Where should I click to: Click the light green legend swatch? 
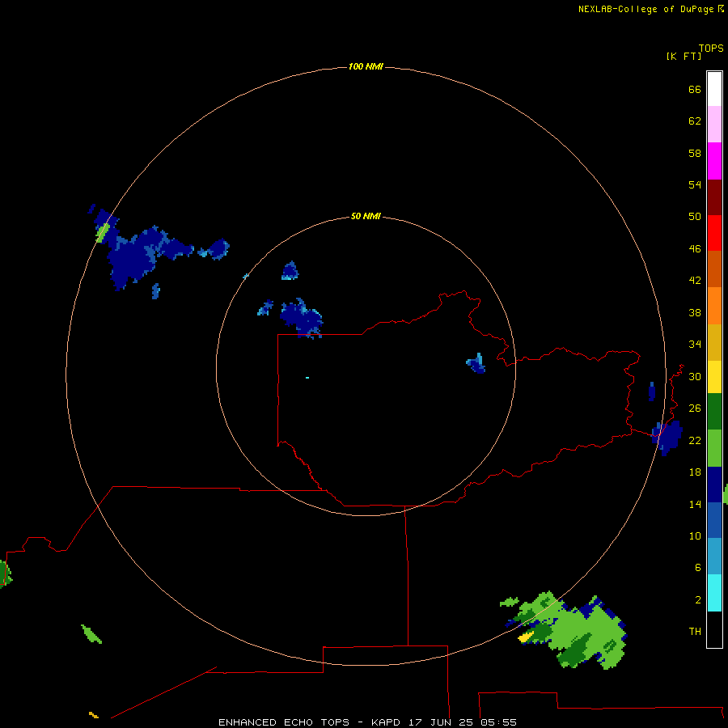pyautogui.click(x=714, y=448)
